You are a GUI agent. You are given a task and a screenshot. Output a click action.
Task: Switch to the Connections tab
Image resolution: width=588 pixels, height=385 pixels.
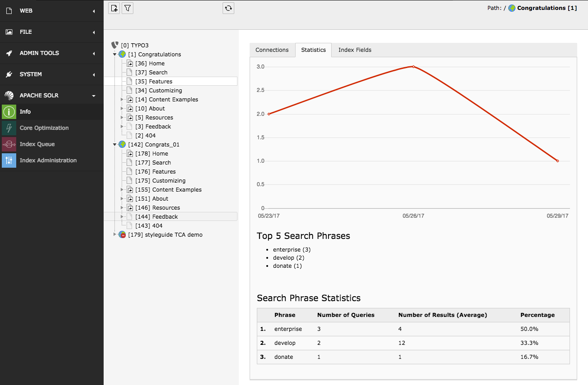272,50
